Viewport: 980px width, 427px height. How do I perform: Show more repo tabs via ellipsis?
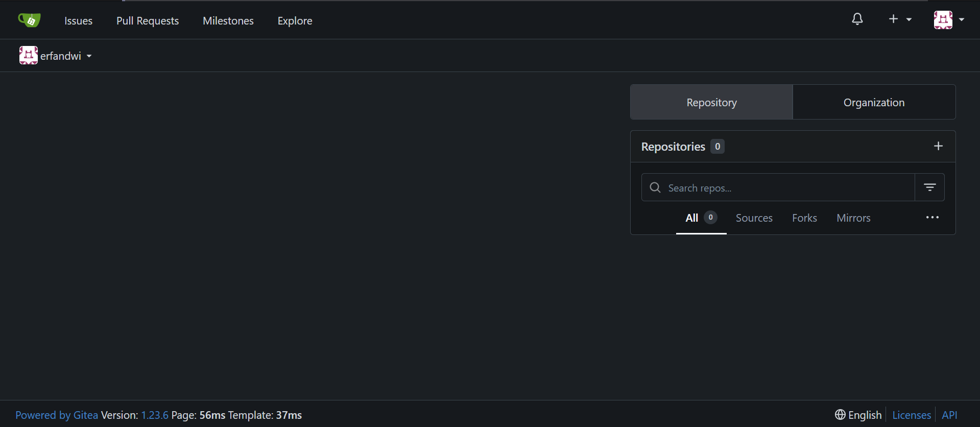click(932, 218)
